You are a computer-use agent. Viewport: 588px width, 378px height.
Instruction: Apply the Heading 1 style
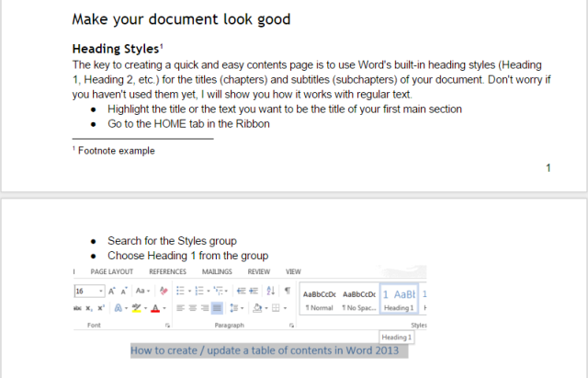point(399,299)
